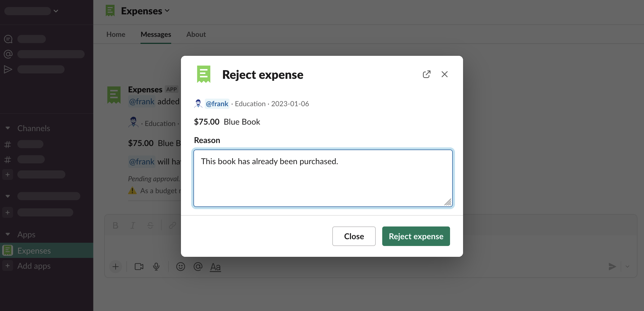The height and width of the screenshot is (311, 644).
Task: Click the mention @ icon in composer
Action: (x=198, y=267)
